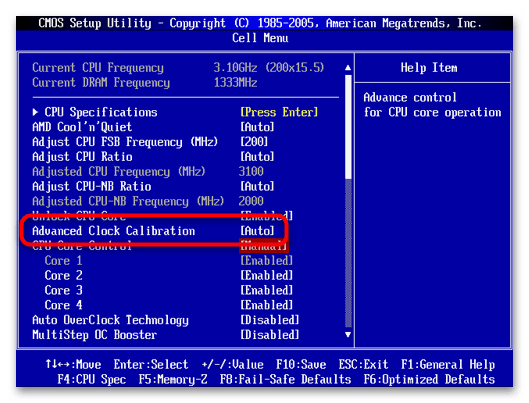Change the AMD Cool'n'Quiet [Auto] value
The height and width of the screenshot is (403, 529).
[257, 127]
